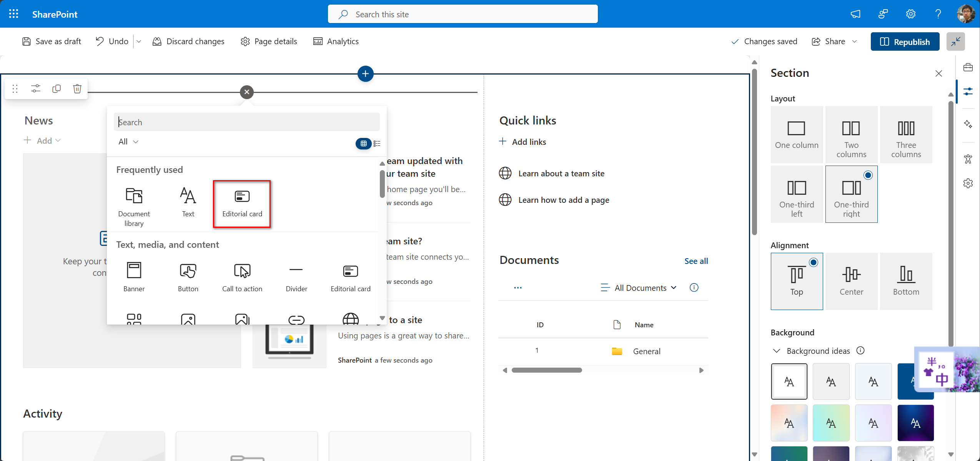
Task: Open the SharePoint app launcher
Action: pyautogui.click(x=13, y=14)
